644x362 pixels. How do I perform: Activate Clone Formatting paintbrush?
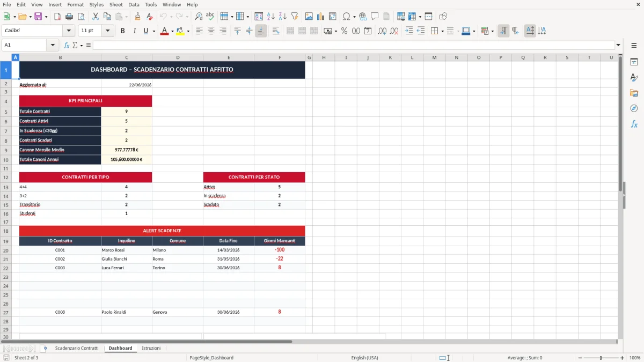137,17
